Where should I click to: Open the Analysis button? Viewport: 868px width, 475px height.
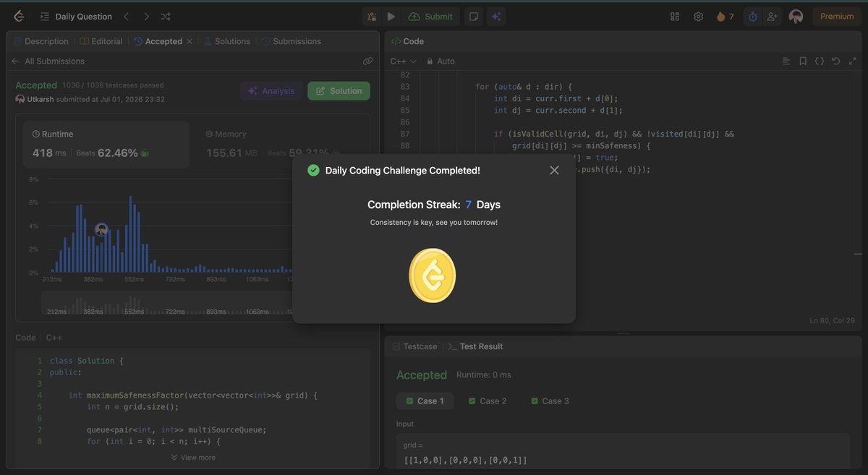271,91
